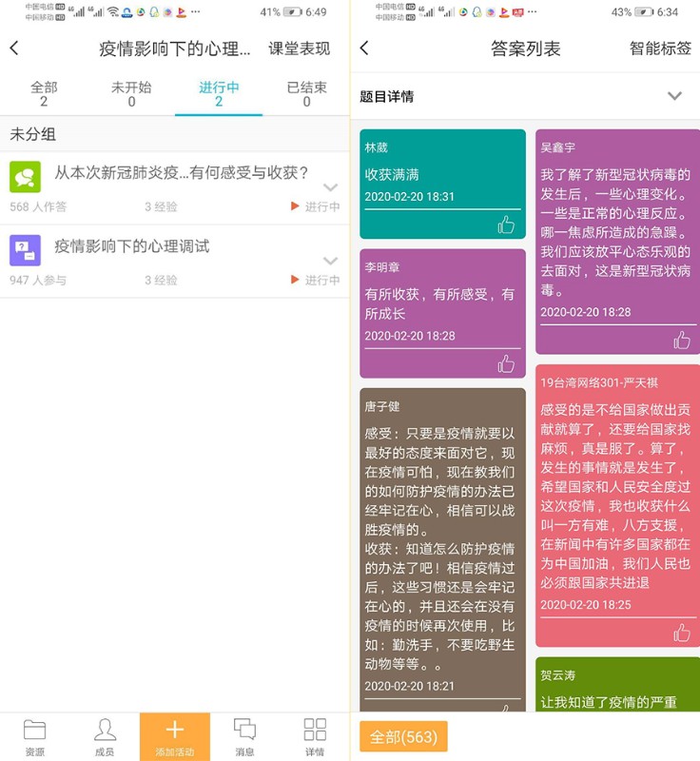Go back from 答案列表 screen
Viewport: 700px width, 761px height.
click(x=365, y=49)
